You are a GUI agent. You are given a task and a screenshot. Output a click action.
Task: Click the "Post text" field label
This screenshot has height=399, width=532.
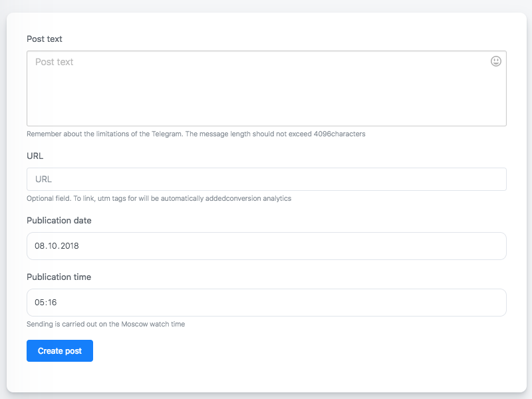pyautogui.click(x=45, y=39)
